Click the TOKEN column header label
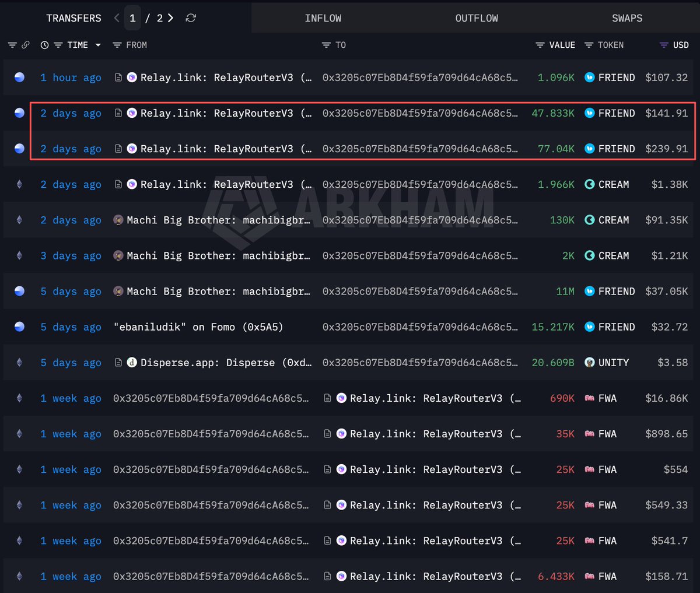The width and height of the screenshot is (700, 593). [x=611, y=45]
